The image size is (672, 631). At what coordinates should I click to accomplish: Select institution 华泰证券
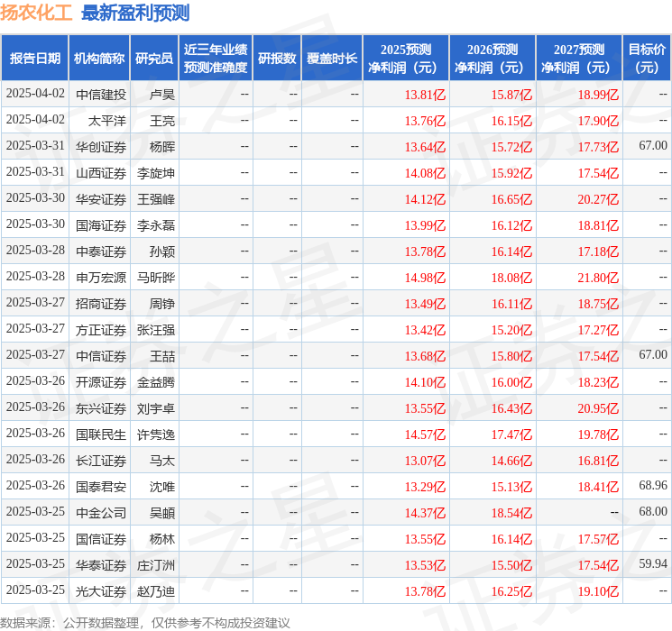pyautogui.click(x=101, y=564)
